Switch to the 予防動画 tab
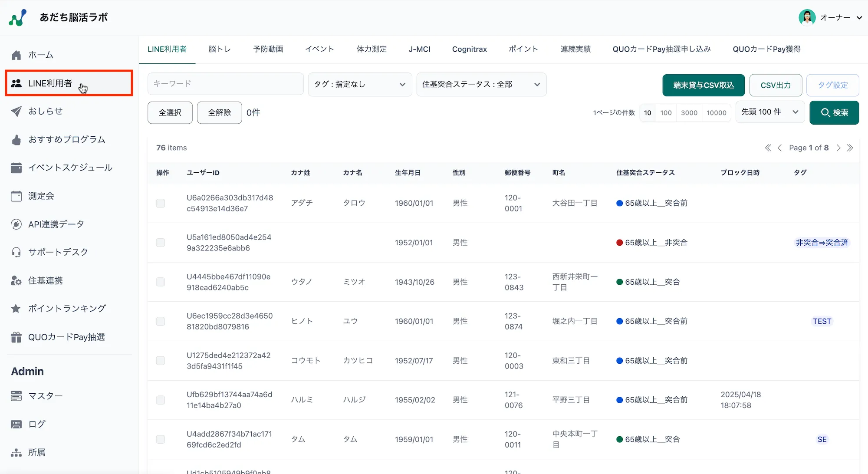 [268, 49]
